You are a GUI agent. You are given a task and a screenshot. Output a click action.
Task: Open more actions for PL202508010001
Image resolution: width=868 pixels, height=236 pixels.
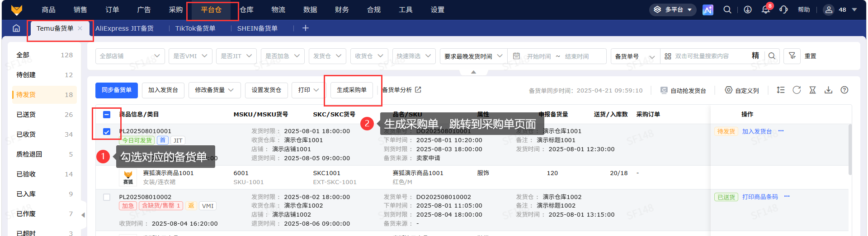coord(781,131)
